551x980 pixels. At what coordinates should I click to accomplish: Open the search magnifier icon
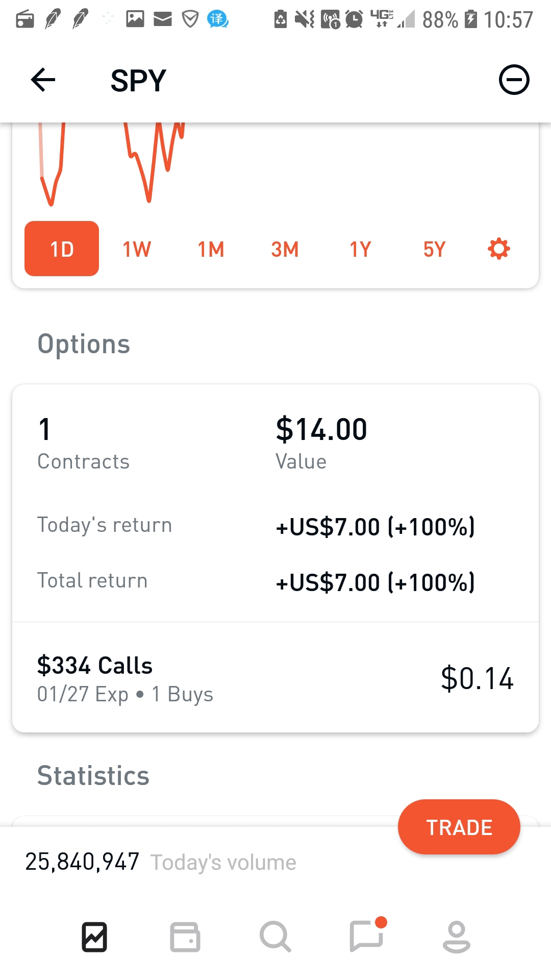[x=275, y=937]
